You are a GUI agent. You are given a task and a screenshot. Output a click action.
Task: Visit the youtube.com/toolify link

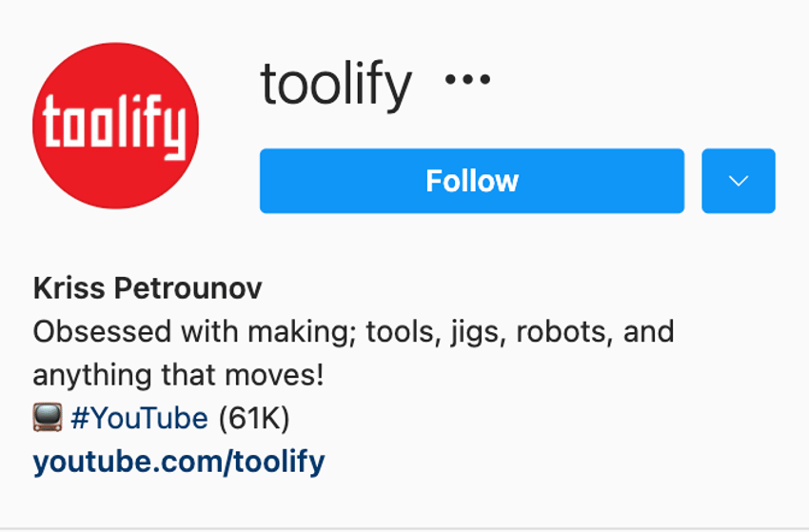click(x=179, y=462)
